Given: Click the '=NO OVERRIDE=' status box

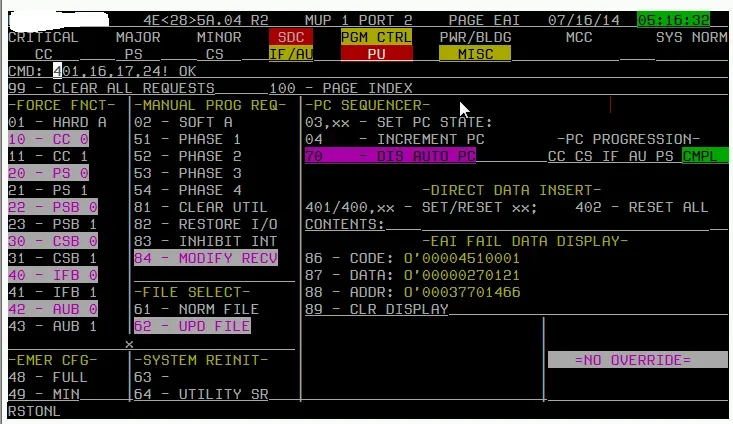Looking at the screenshot, I should [638, 360].
